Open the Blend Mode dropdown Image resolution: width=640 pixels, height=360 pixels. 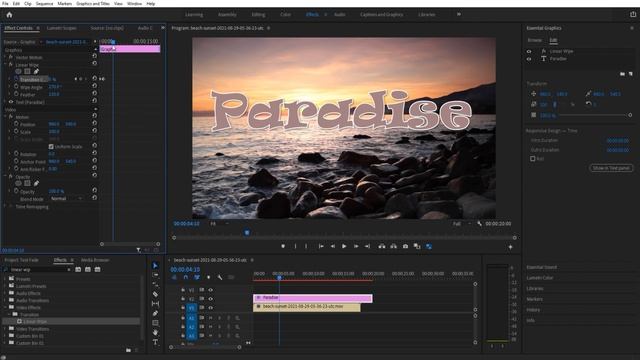[x=67, y=198]
